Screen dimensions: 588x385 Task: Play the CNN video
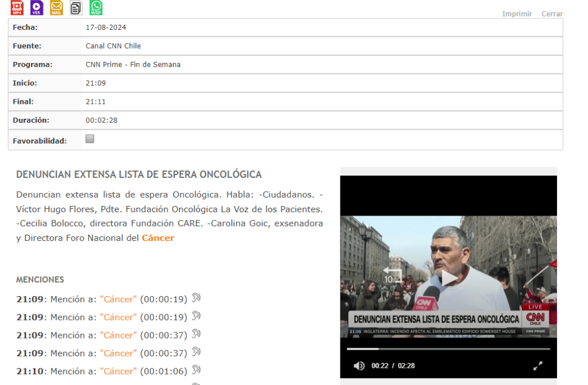pyautogui.click(x=449, y=278)
